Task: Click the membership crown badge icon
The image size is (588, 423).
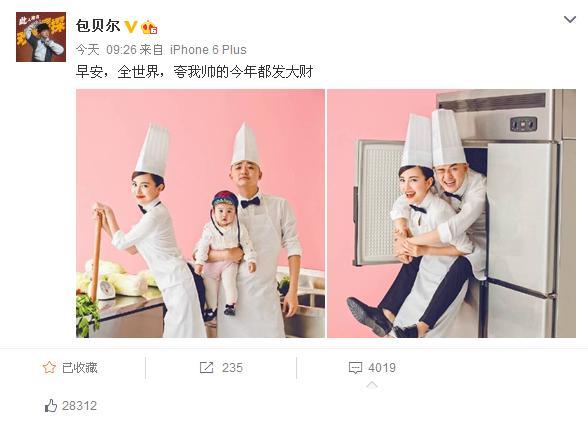Action: [x=149, y=27]
